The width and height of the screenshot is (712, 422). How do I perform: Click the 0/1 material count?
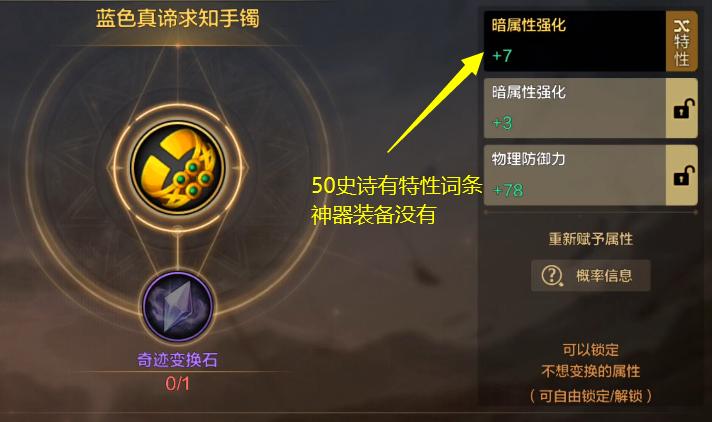[178, 383]
